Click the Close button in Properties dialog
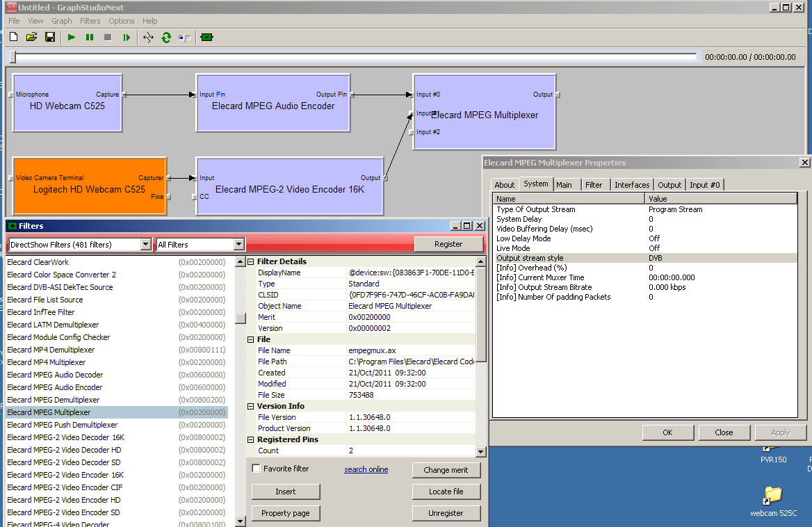 [x=724, y=432]
